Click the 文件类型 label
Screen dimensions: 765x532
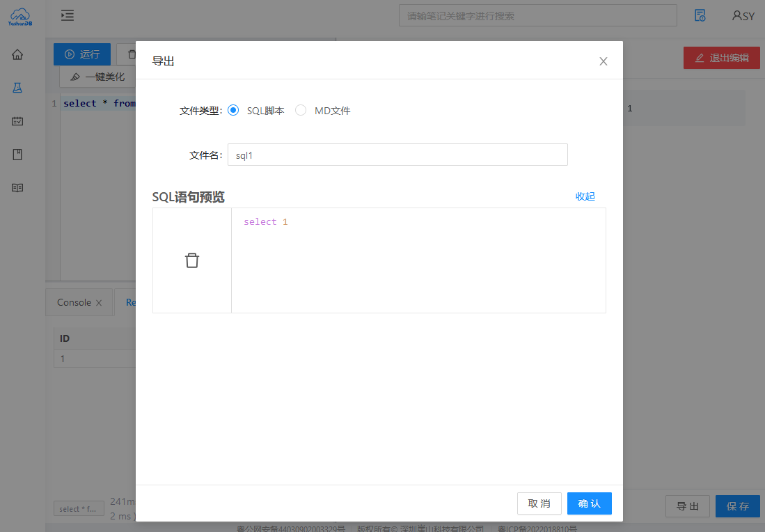click(x=201, y=111)
